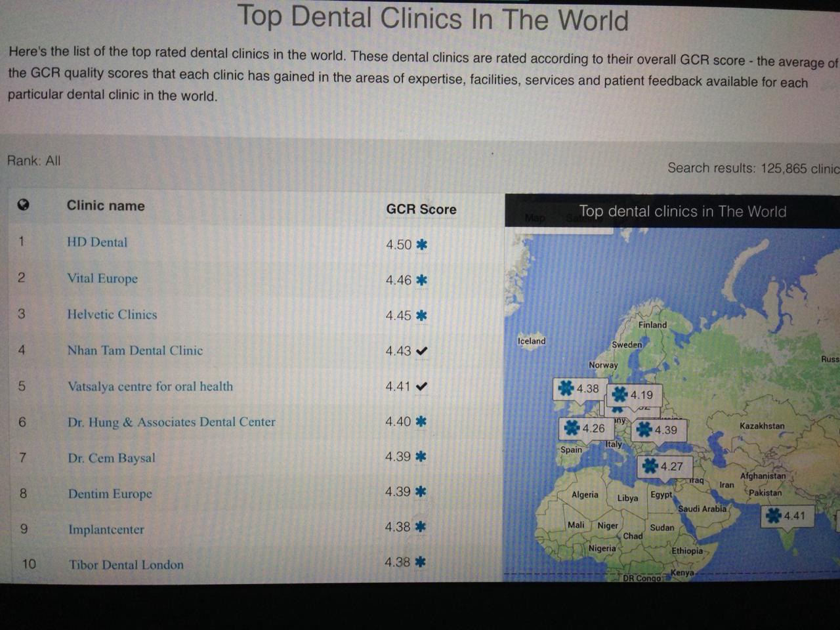This screenshot has height=630, width=840.
Task: Open the Dr. Cem Baysal link
Action: 112,458
